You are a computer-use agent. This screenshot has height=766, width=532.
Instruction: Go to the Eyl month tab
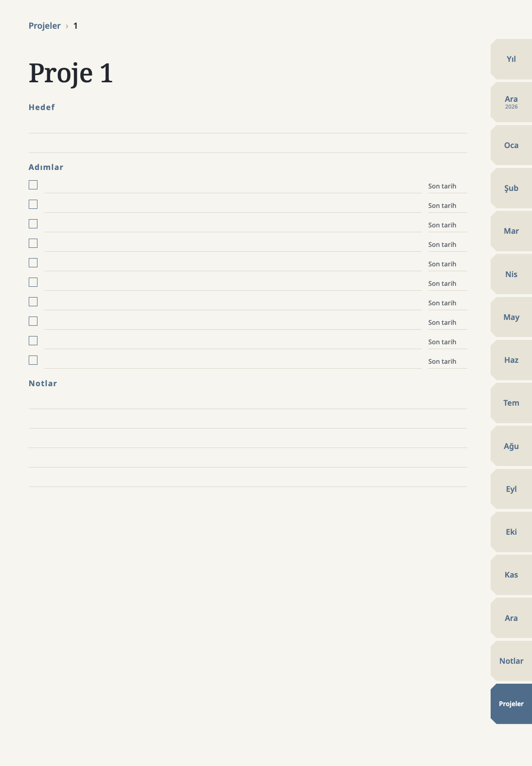(511, 489)
